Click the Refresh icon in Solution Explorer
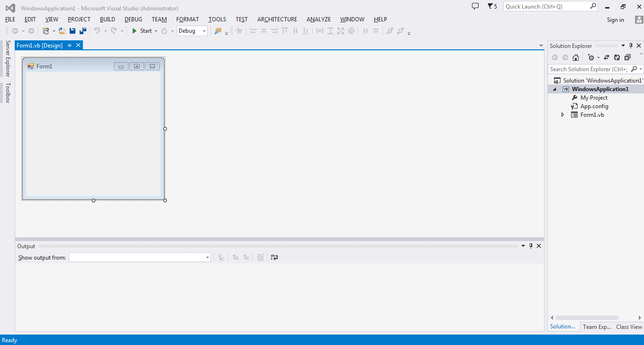644x345 pixels. pos(617,57)
